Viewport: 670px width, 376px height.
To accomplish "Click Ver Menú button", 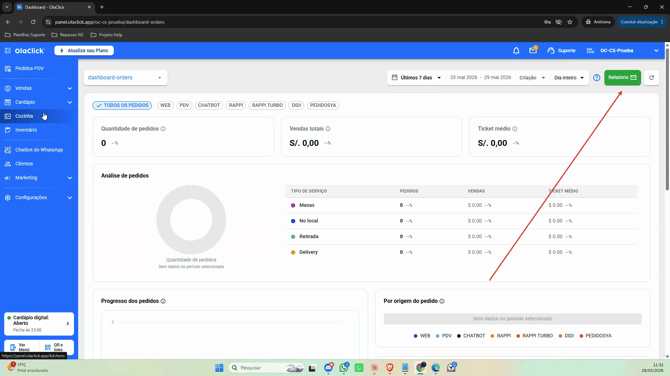I will 21,347.
